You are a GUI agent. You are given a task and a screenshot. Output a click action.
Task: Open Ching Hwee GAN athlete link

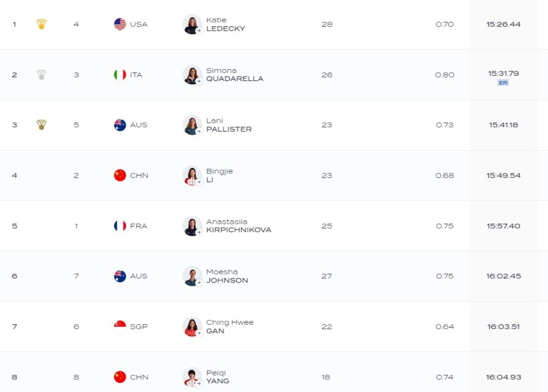point(230,326)
